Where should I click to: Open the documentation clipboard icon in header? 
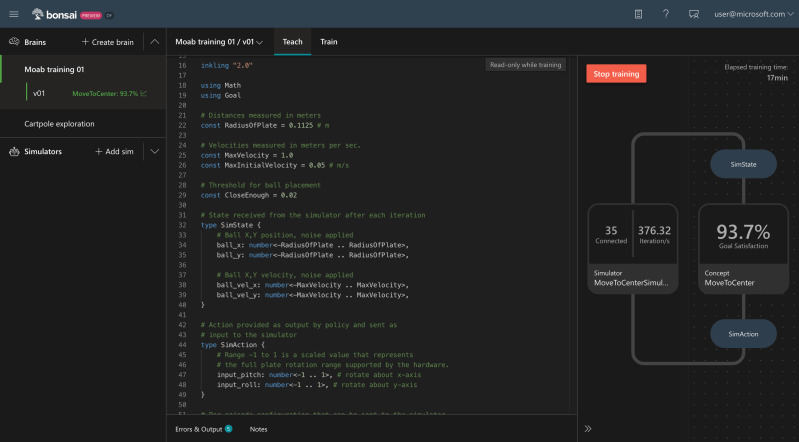pyautogui.click(x=638, y=14)
